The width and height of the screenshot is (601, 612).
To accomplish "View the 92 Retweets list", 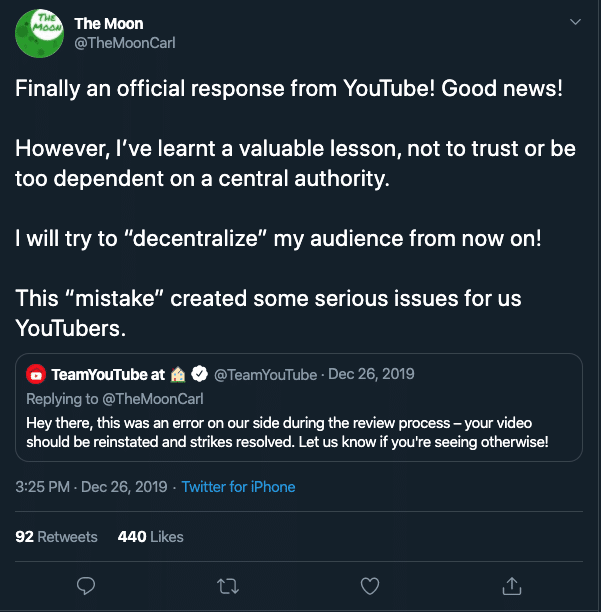I will click(x=57, y=537).
